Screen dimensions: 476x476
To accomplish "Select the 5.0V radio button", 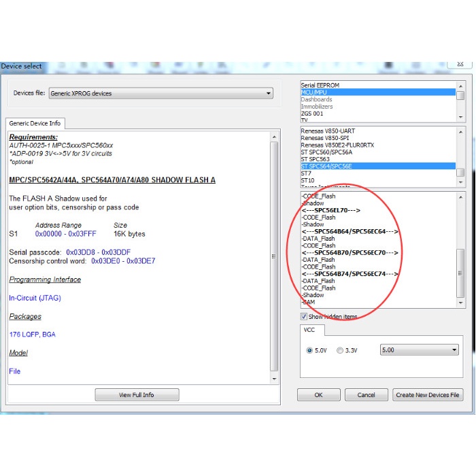I will tap(310, 350).
